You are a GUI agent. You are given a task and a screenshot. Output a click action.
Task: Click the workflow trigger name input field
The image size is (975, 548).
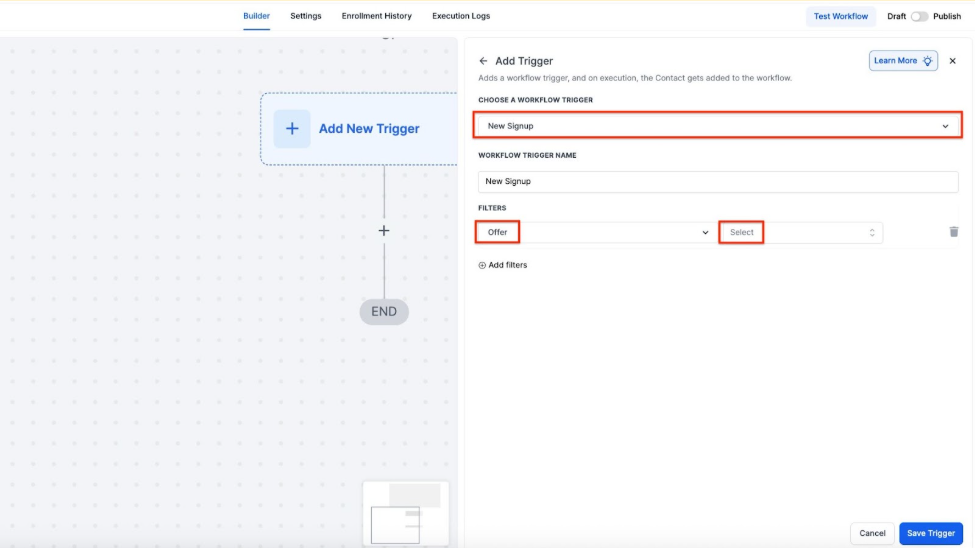point(717,182)
